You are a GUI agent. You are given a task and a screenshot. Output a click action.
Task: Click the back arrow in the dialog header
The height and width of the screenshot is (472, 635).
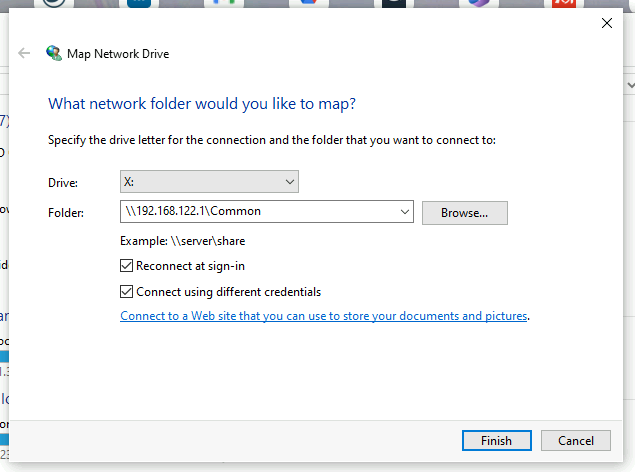point(24,54)
